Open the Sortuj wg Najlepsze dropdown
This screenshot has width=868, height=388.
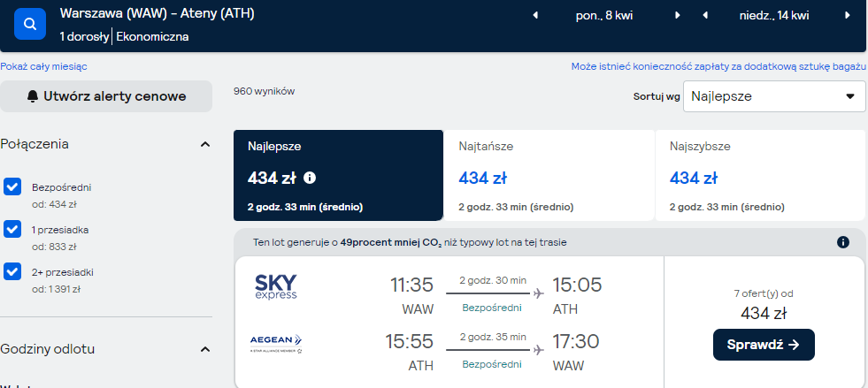(774, 96)
